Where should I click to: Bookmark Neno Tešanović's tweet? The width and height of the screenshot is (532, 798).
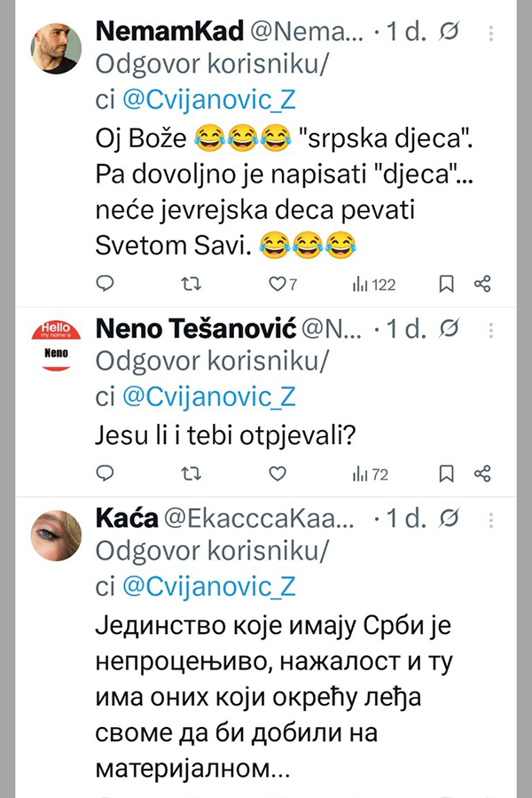[447, 474]
